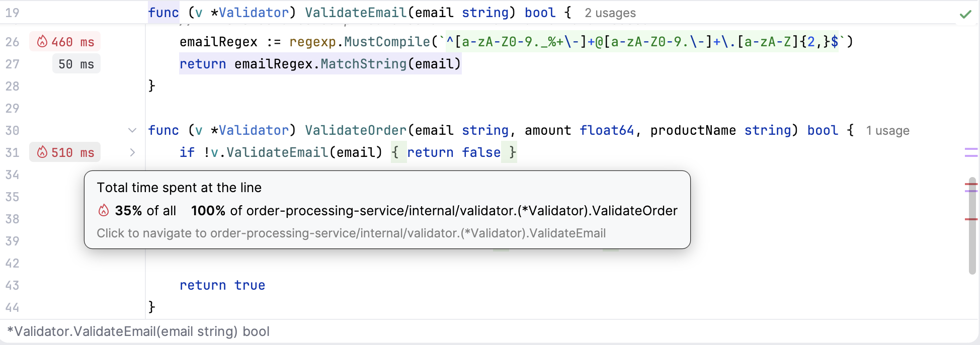Click the '1 usage' inlay hint
The image size is (980, 345).
tap(887, 131)
